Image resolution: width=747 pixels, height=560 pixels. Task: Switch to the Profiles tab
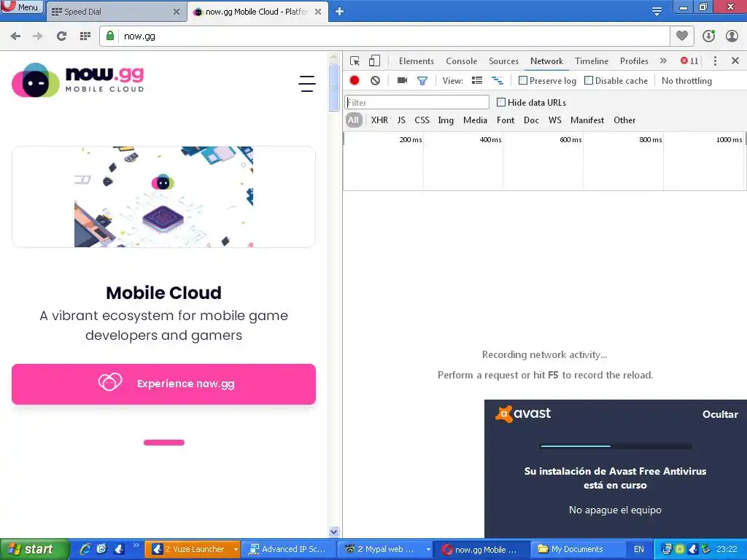634,61
